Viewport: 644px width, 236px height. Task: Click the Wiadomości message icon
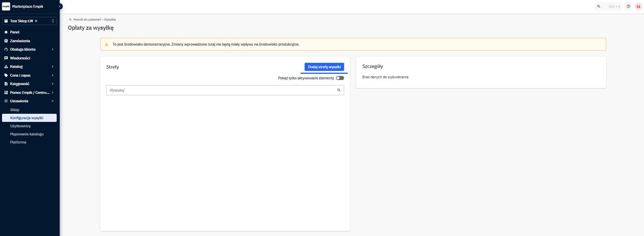point(6,58)
